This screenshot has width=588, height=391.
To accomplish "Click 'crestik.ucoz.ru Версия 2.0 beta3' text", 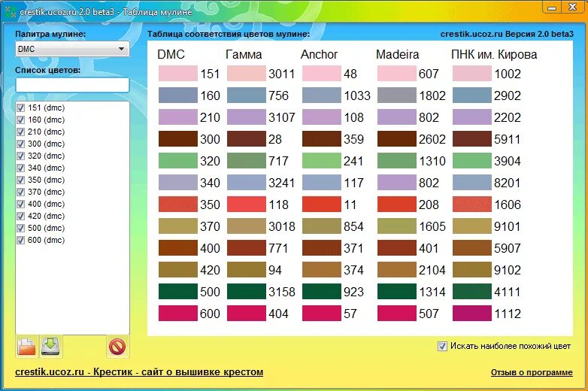I will pyautogui.click(x=507, y=34).
